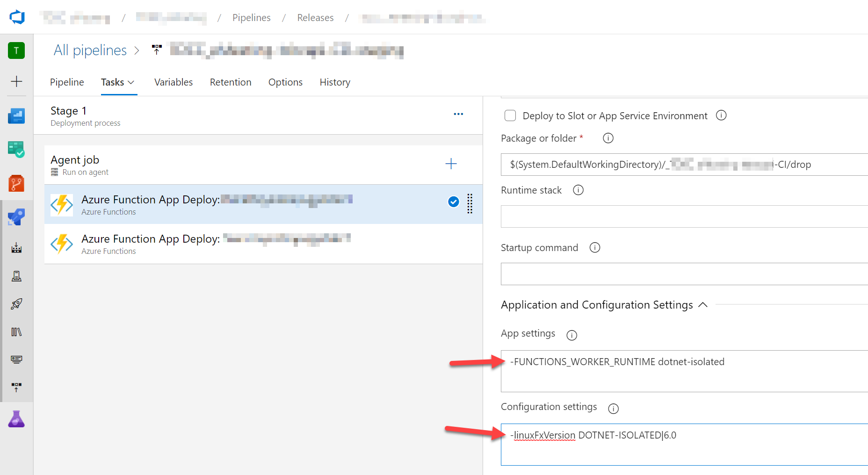Click the App settings text area
Image resolution: width=868 pixels, height=475 pixels.
pyautogui.click(x=684, y=371)
